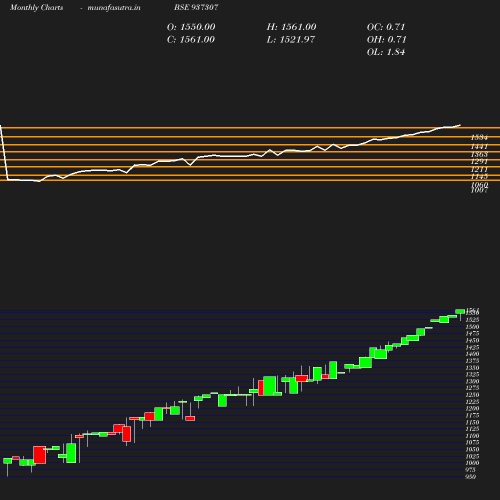Click the 'OH: 0.71' statistic

click(x=387, y=40)
